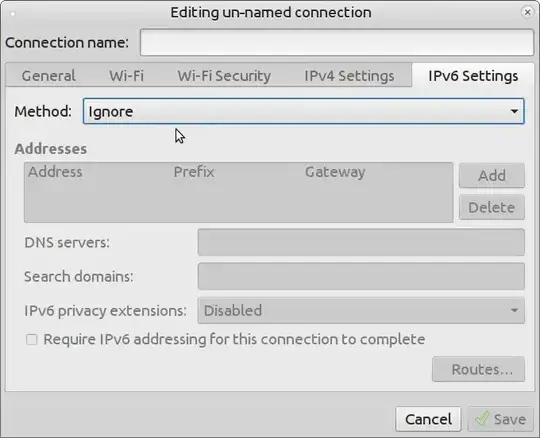Focus the Connection name text field
This screenshot has height=438, width=540.
pyautogui.click(x=337, y=42)
